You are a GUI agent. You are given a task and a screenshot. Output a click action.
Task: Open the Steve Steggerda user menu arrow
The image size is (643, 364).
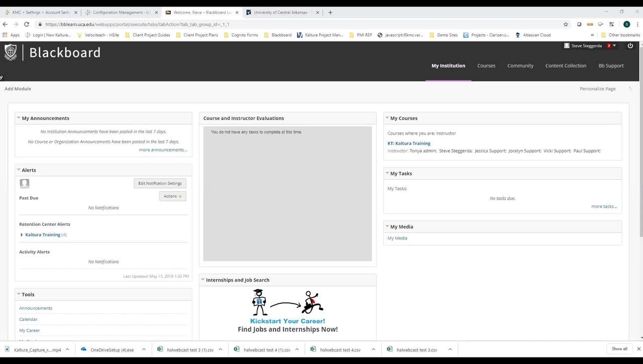point(614,46)
